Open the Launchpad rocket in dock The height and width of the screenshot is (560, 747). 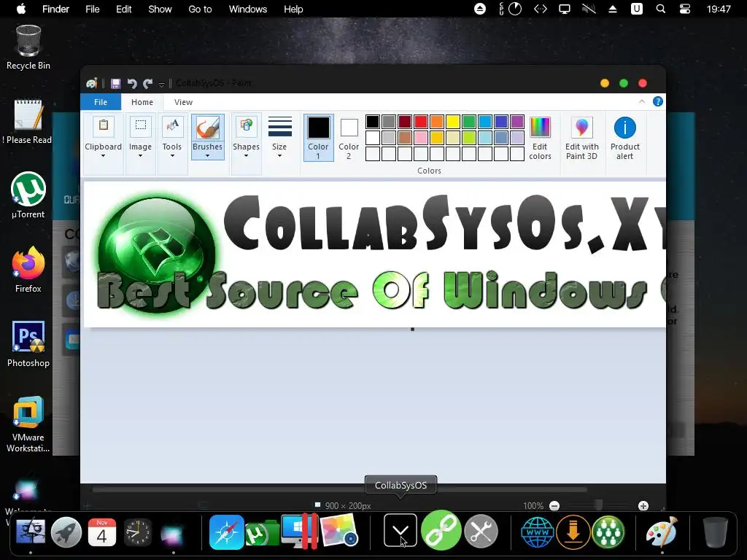[66, 532]
